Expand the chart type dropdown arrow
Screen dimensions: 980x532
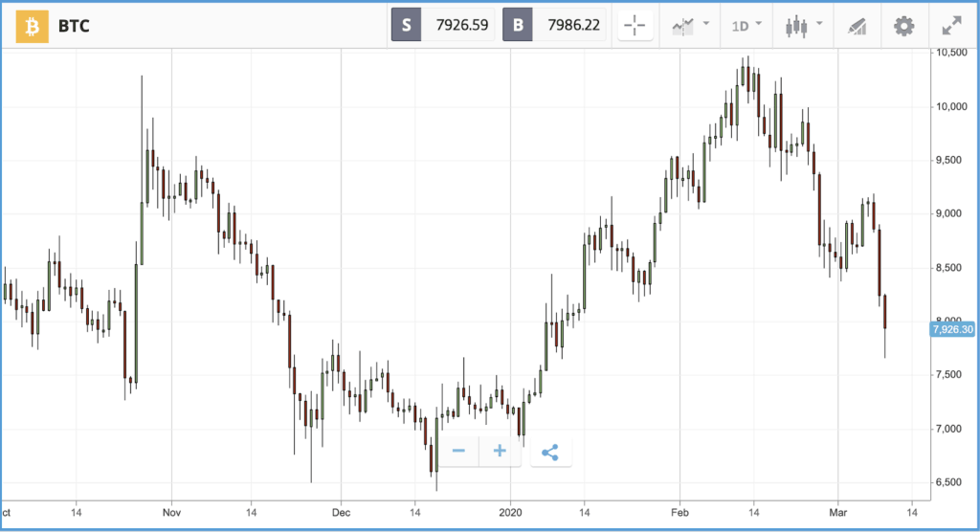click(x=819, y=24)
